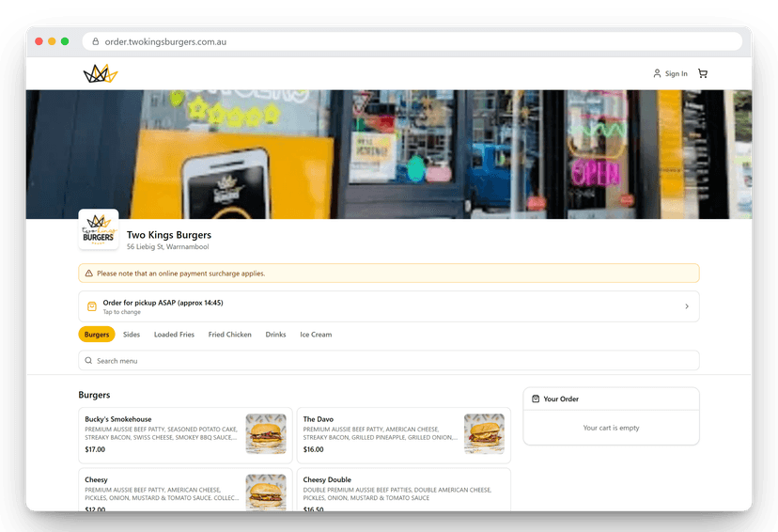Image resolution: width=778 pixels, height=532 pixels.
Task: Open the Ice Cream category tab
Action: 316,335
